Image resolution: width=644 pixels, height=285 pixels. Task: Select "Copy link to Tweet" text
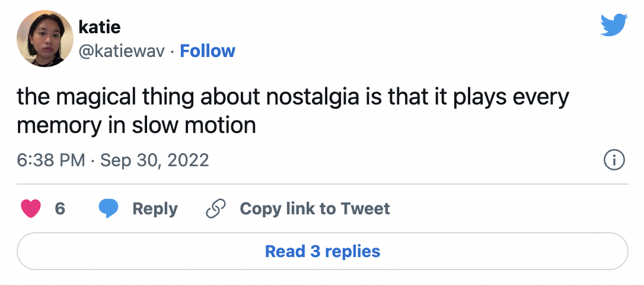315,209
